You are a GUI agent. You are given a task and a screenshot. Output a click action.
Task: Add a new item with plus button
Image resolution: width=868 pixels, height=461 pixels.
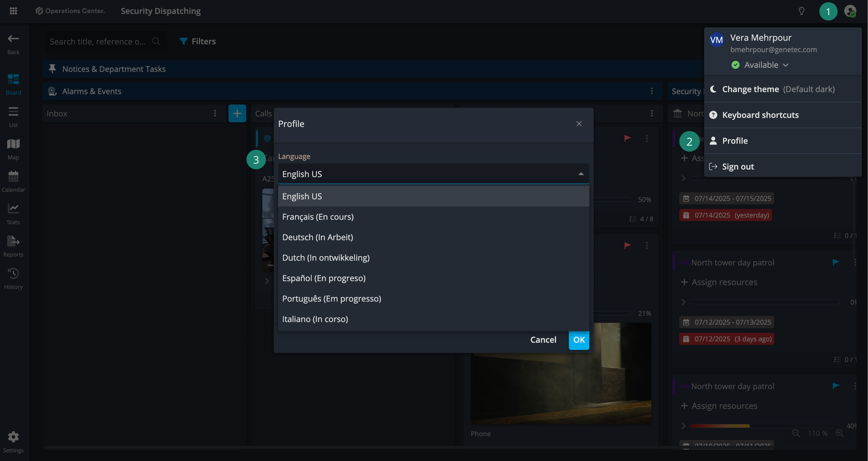point(237,113)
